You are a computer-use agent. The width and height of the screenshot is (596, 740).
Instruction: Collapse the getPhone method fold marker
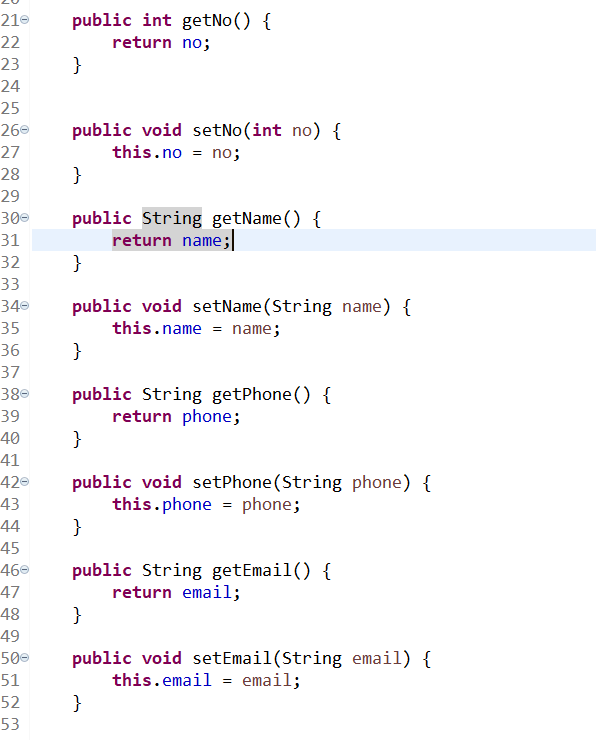pyautogui.click(x=25, y=394)
